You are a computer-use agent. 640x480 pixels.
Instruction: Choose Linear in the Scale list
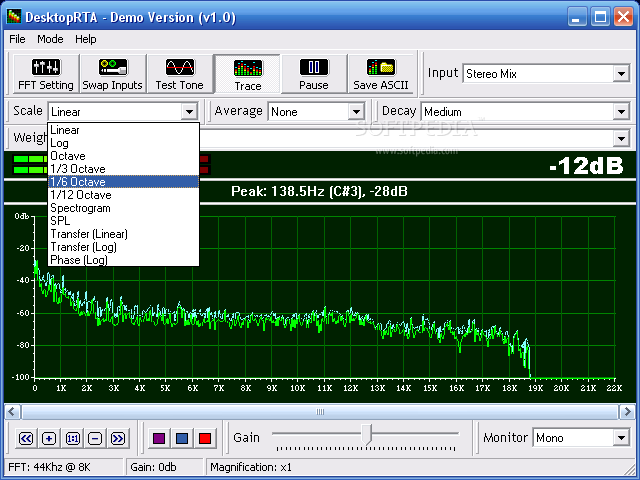point(123,130)
